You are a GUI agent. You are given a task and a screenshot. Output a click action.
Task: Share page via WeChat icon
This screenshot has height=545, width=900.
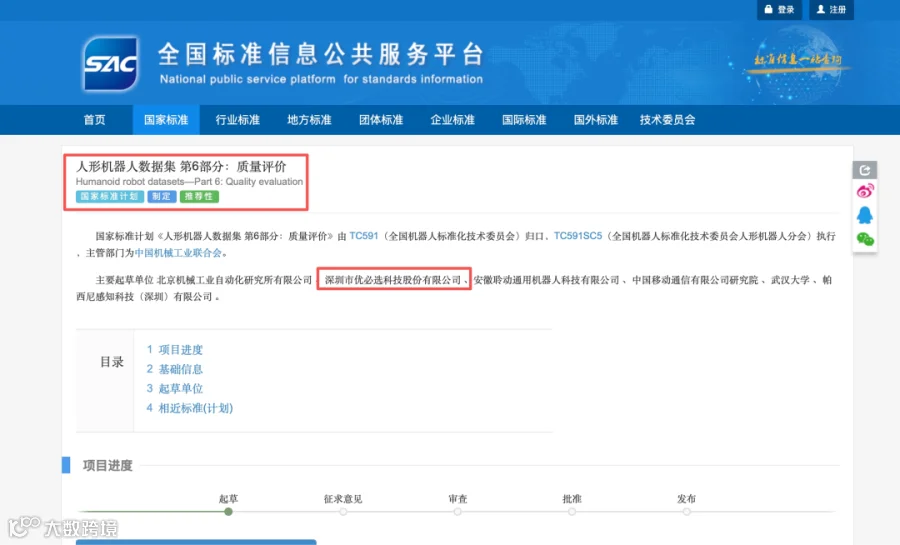865,239
